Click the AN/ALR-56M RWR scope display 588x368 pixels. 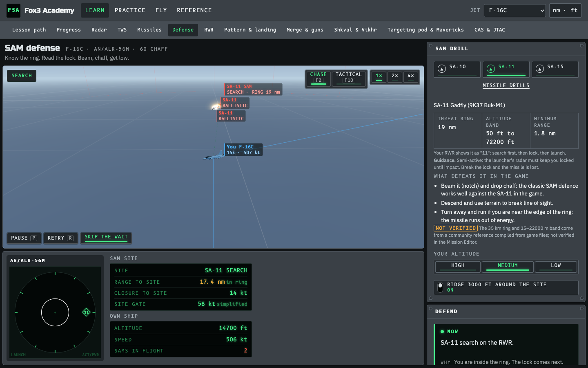coord(55,312)
